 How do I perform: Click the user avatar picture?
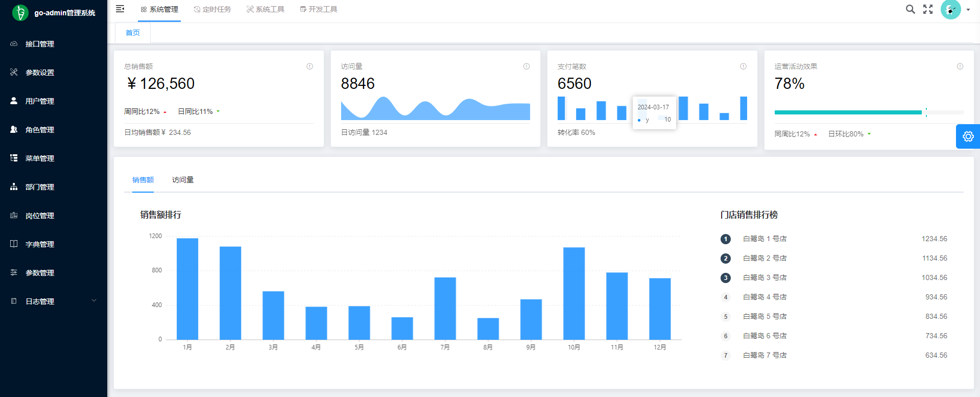click(951, 9)
